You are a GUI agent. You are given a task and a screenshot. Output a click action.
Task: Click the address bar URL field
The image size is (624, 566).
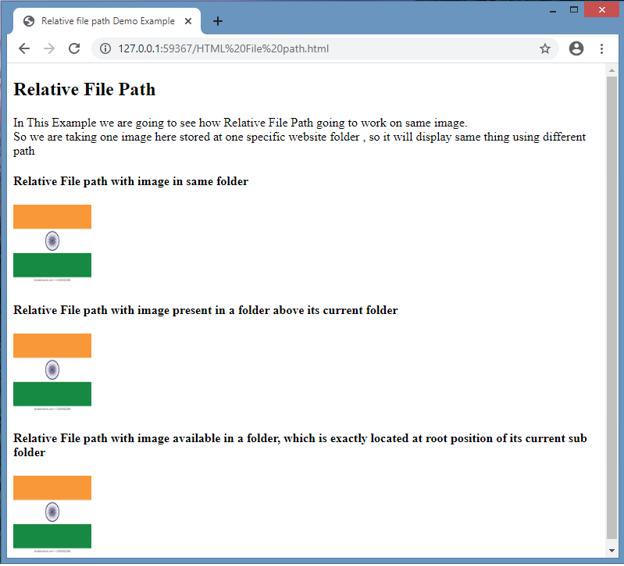pos(325,49)
